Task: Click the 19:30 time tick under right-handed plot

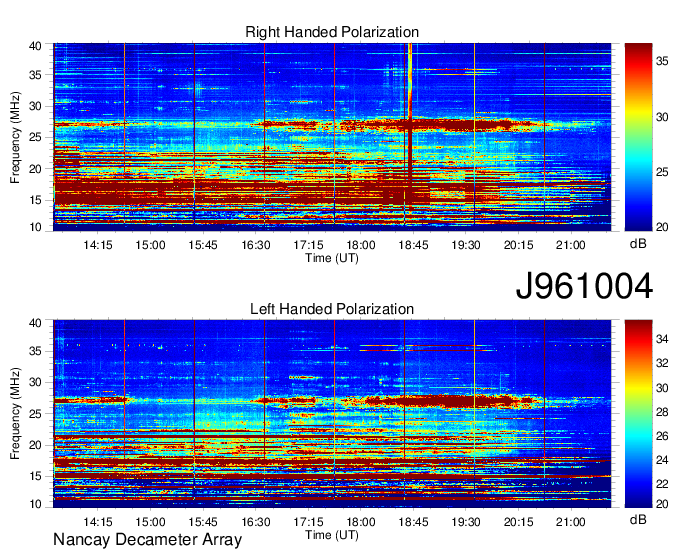Action: click(466, 245)
